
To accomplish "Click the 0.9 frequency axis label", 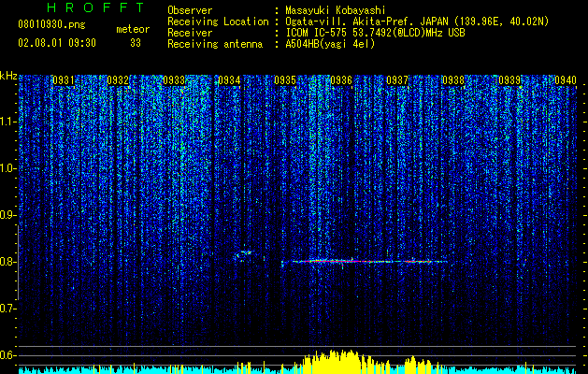I will point(7,215).
